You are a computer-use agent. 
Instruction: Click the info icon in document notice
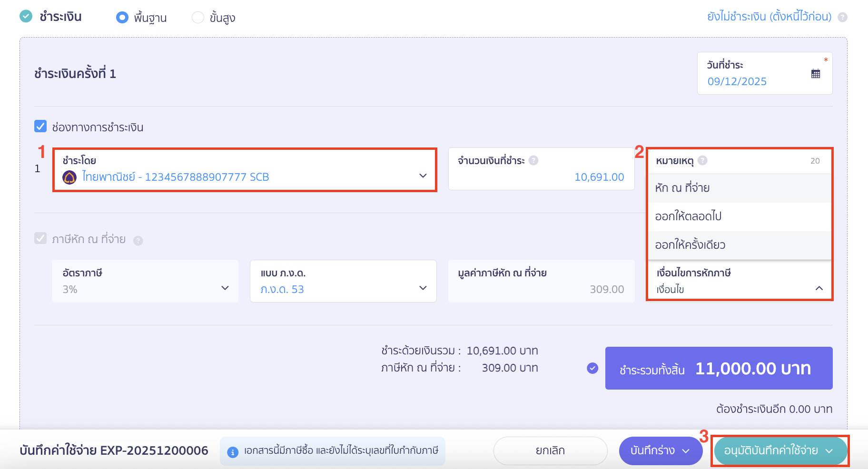pos(233,452)
